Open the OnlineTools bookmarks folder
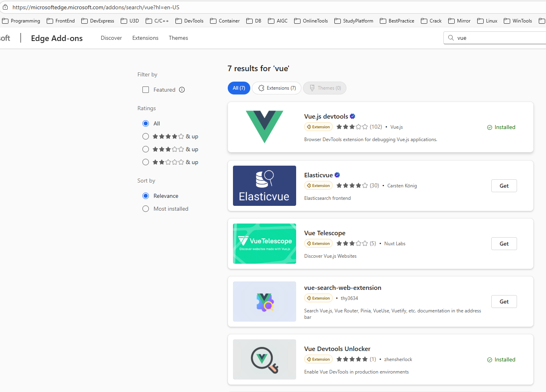The image size is (546, 392). [x=311, y=21]
